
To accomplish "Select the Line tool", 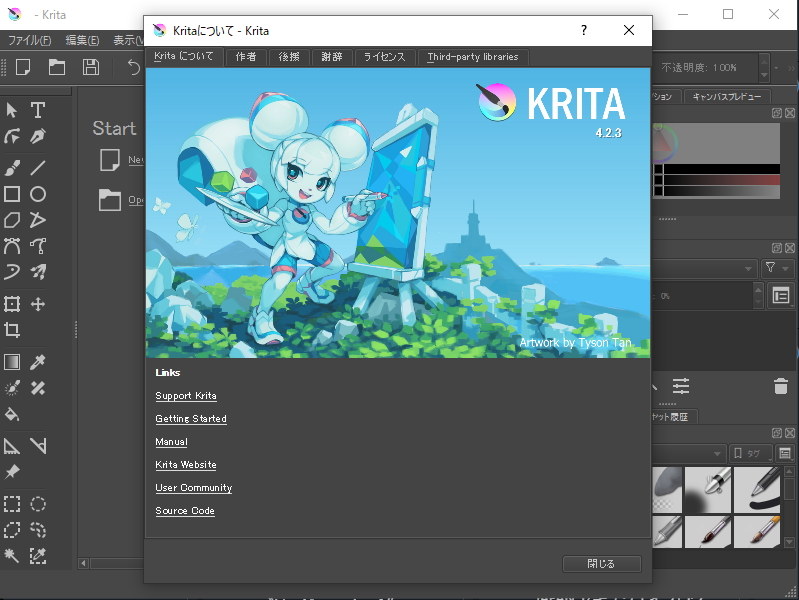I will (x=38, y=168).
